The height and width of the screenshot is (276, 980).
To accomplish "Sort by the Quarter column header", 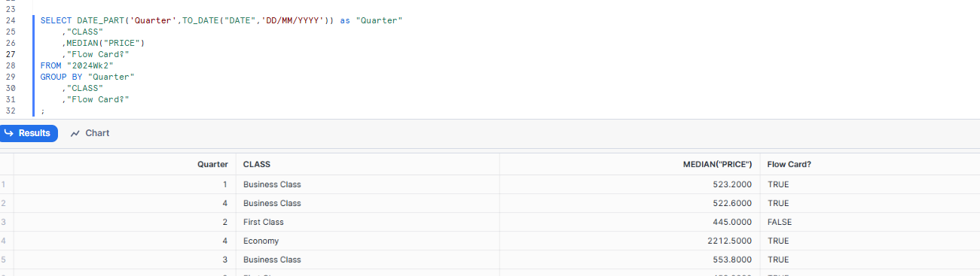I will (x=212, y=164).
